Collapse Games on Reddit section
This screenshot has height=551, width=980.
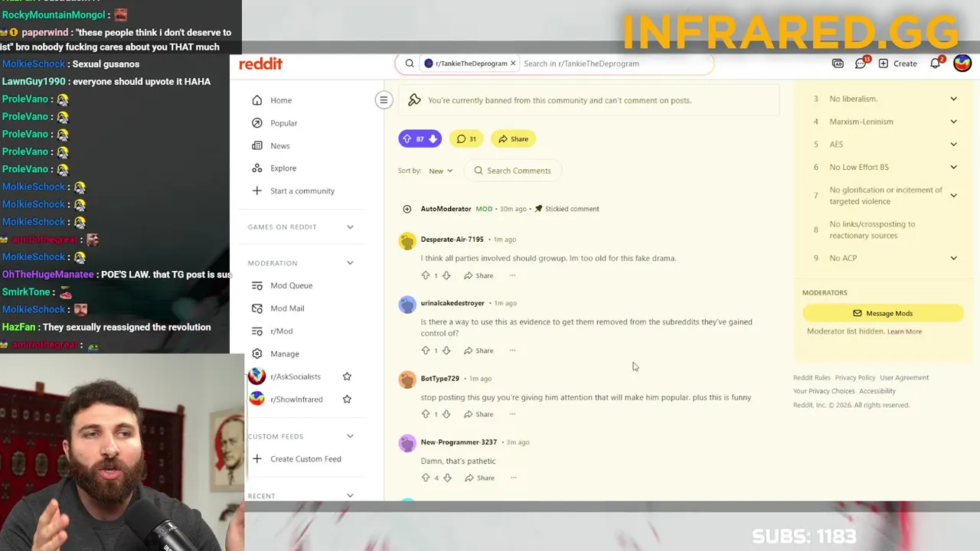coord(350,227)
